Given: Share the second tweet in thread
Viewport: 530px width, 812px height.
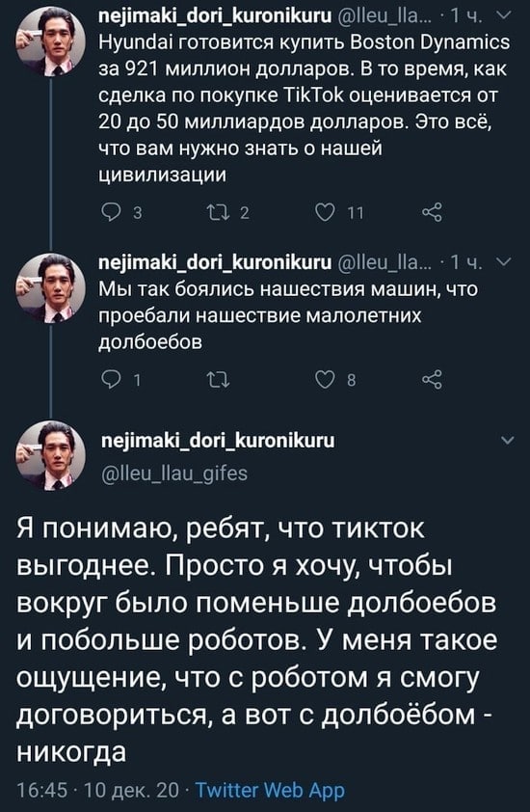Looking at the screenshot, I should point(432,380).
